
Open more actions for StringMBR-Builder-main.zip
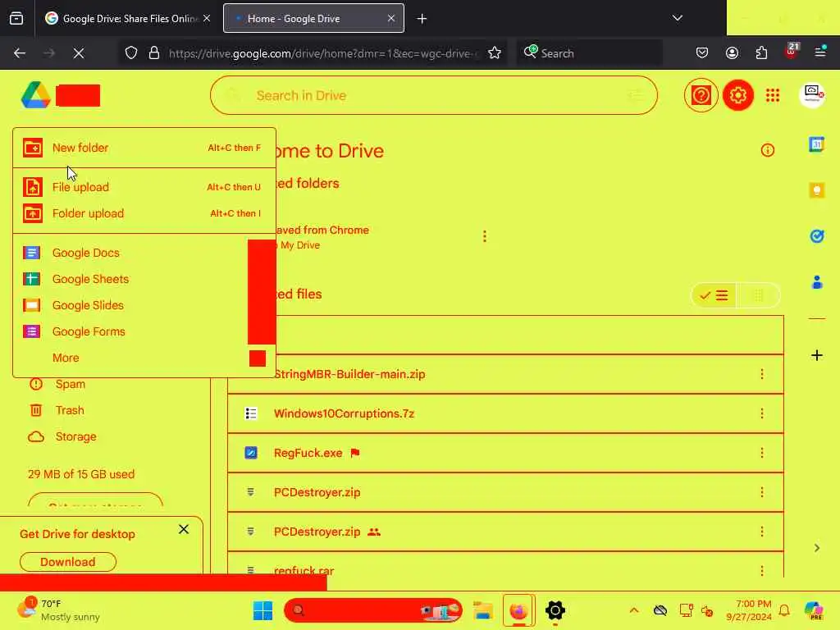762,374
